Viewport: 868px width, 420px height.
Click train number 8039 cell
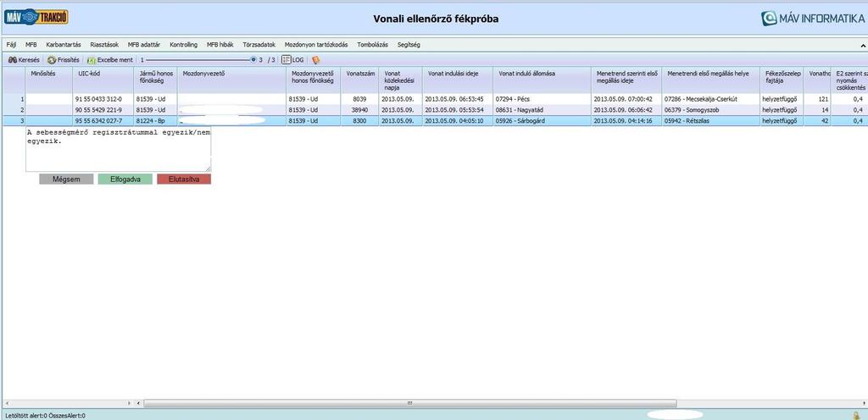(x=358, y=99)
